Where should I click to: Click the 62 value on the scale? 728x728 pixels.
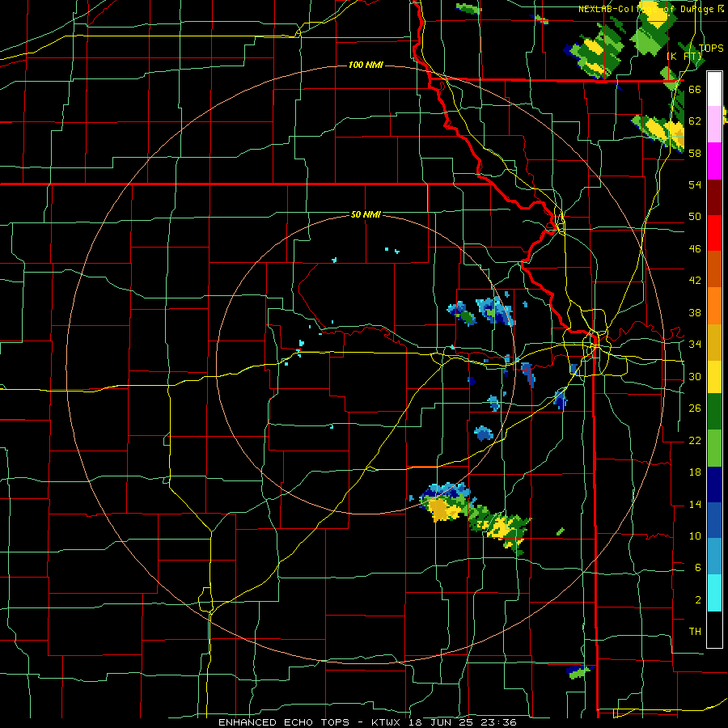(695, 121)
